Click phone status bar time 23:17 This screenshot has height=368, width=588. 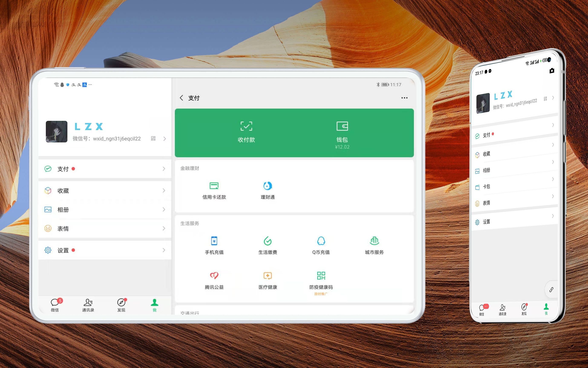point(479,73)
